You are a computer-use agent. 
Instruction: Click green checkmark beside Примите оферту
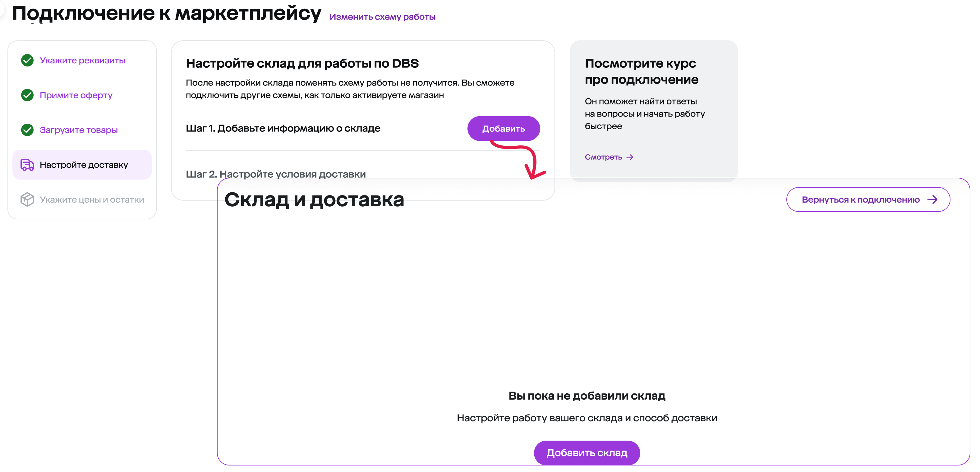click(x=27, y=95)
